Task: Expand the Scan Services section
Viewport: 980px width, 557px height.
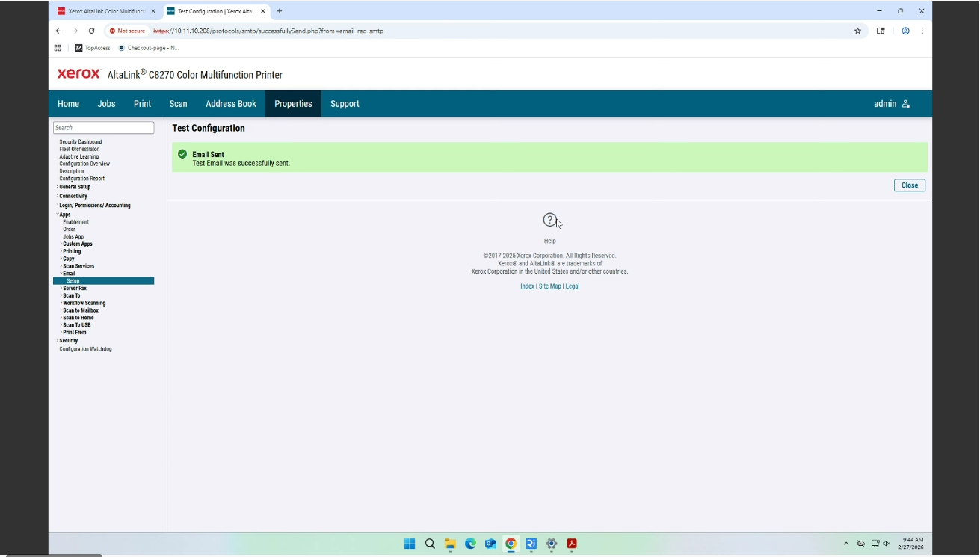Action: pos(78,265)
